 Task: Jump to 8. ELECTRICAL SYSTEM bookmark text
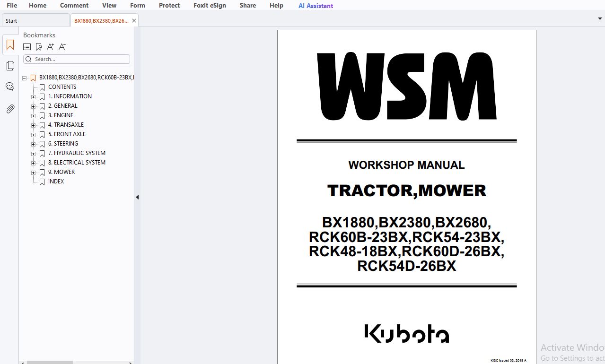pos(77,163)
